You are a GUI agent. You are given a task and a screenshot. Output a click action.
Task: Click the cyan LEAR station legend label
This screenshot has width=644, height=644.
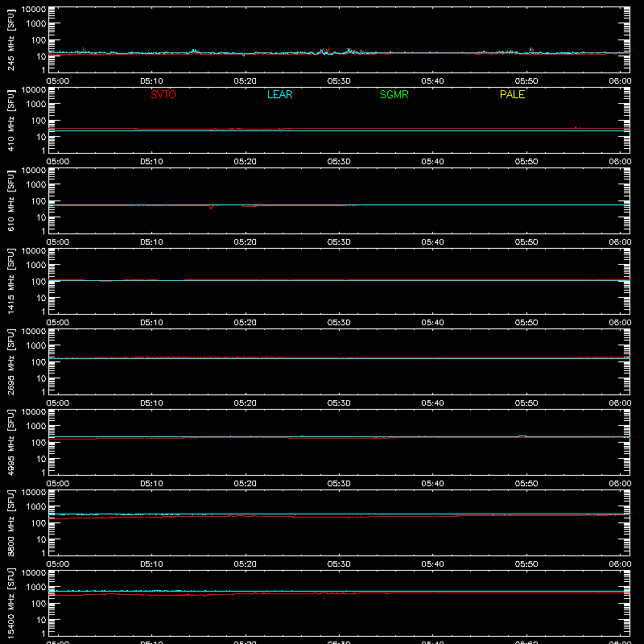coord(279,94)
